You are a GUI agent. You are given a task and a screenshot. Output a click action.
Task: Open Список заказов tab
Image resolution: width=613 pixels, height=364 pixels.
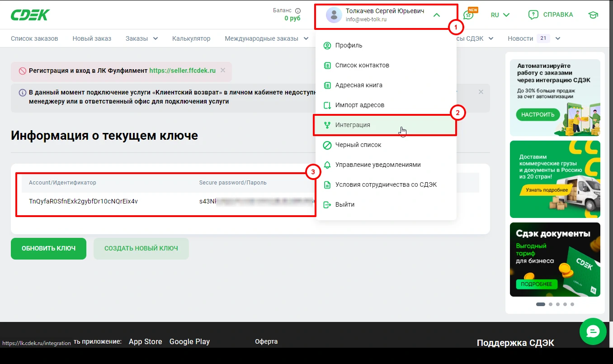click(34, 38)
